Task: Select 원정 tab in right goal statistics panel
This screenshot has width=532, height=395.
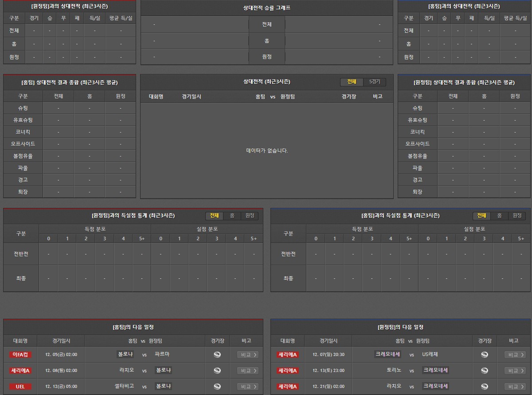Action: [517, 216]
